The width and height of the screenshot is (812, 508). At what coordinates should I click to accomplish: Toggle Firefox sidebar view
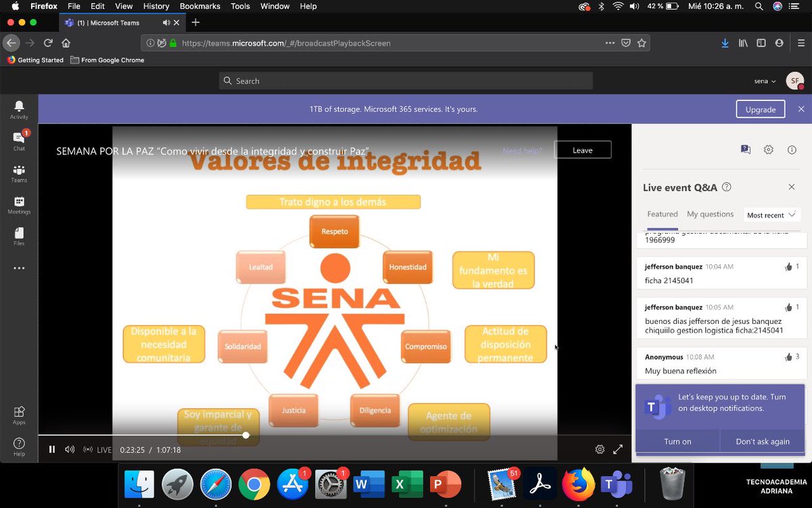761,43
